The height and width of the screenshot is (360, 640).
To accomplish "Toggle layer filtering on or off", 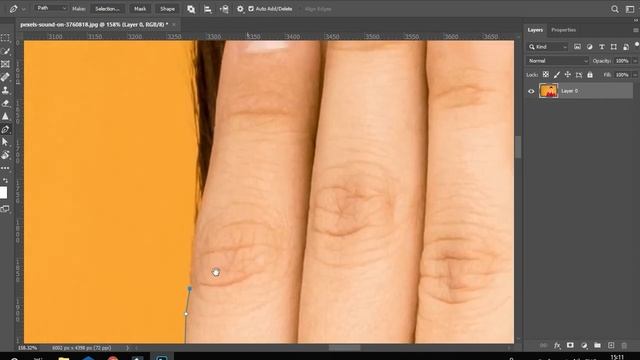I will tap(637, 44).
